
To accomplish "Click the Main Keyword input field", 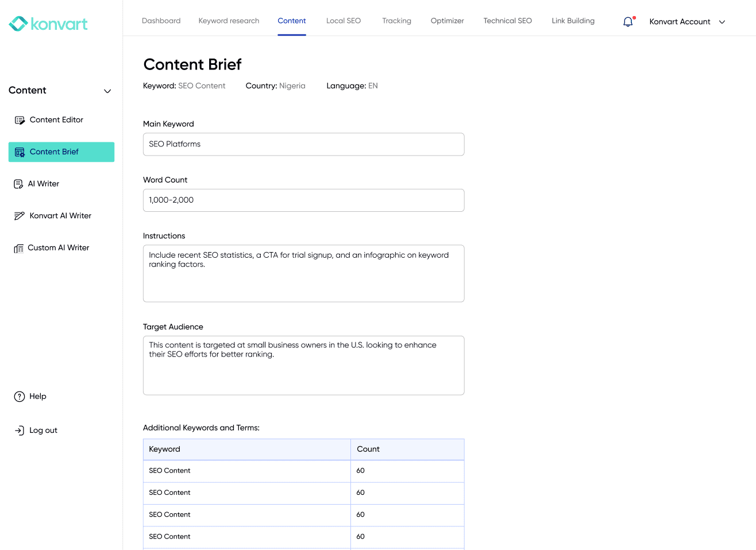I will pyautogui.click(x=303, y=144).
